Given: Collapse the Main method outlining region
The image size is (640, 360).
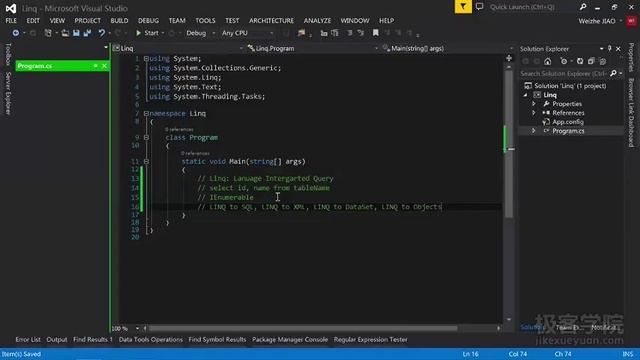Looking at the screenshot, I should (146, 162).
